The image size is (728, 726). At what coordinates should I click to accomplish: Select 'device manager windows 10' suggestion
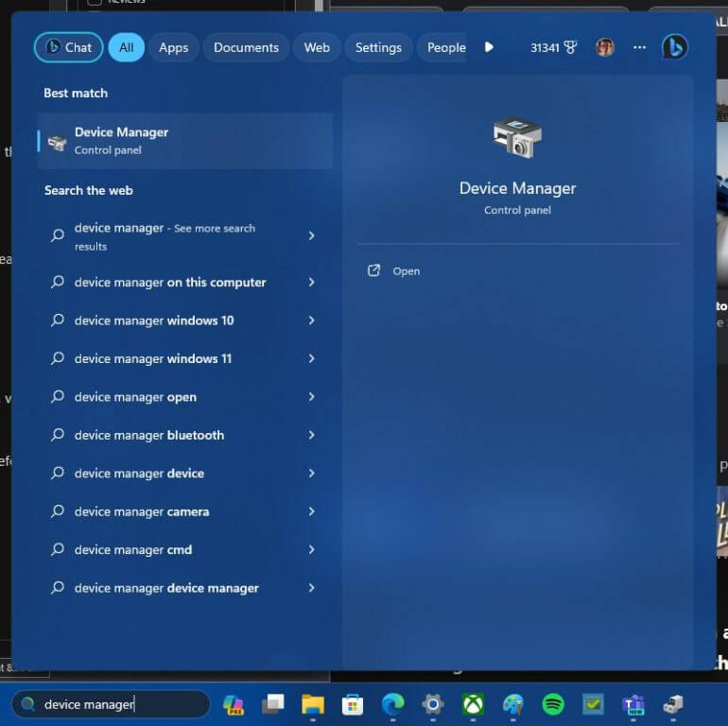183,320
